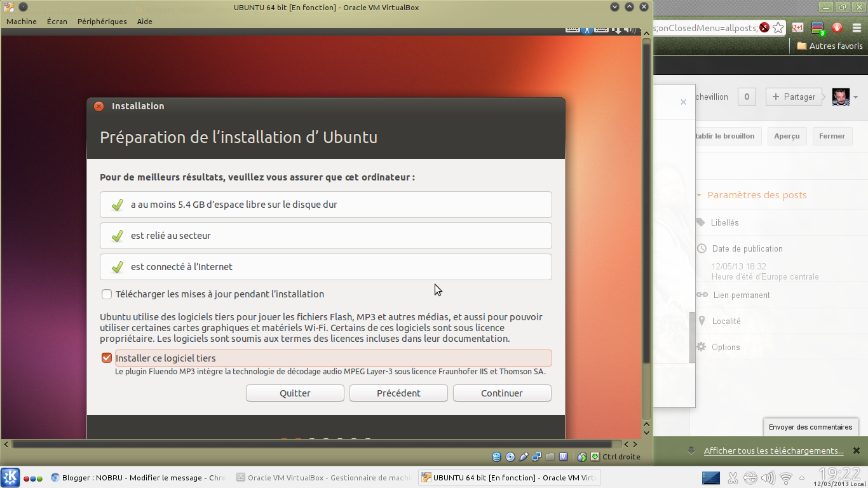868x488 pixels.
Task: Switch to the Blogger Chrome window in the taskbar
Action: click(138, 478)
